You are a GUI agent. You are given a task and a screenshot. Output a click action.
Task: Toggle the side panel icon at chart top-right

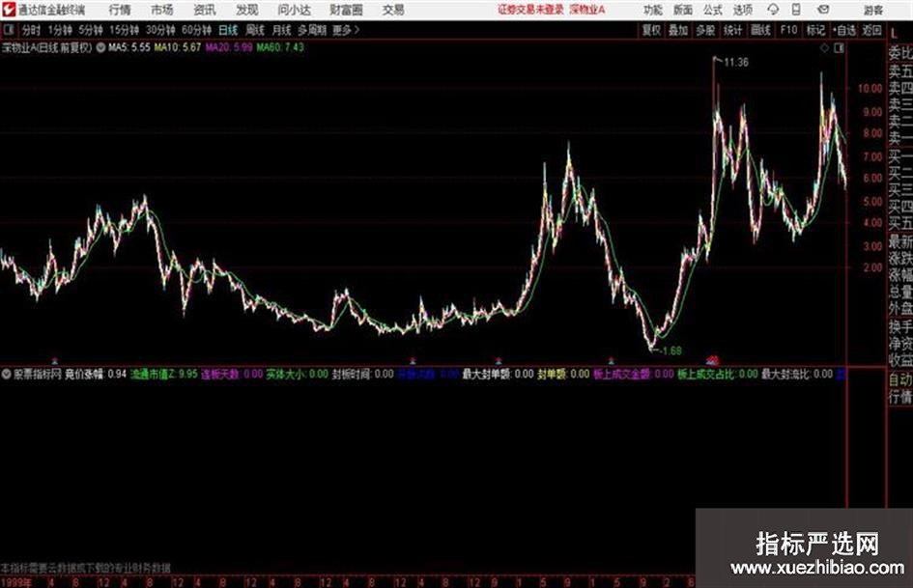click(x=839, y=48)
